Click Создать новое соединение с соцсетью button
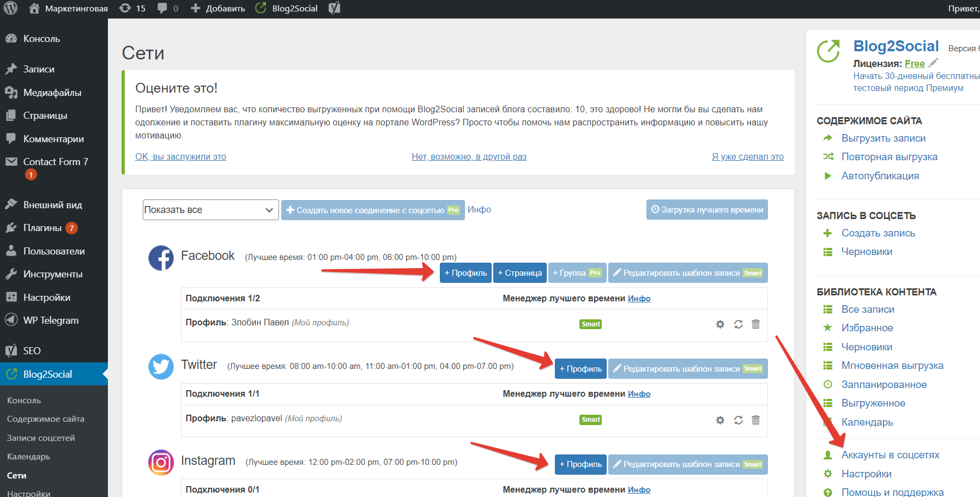The width and height of the screenshot is (980, 497). click(x=373, y=210)
